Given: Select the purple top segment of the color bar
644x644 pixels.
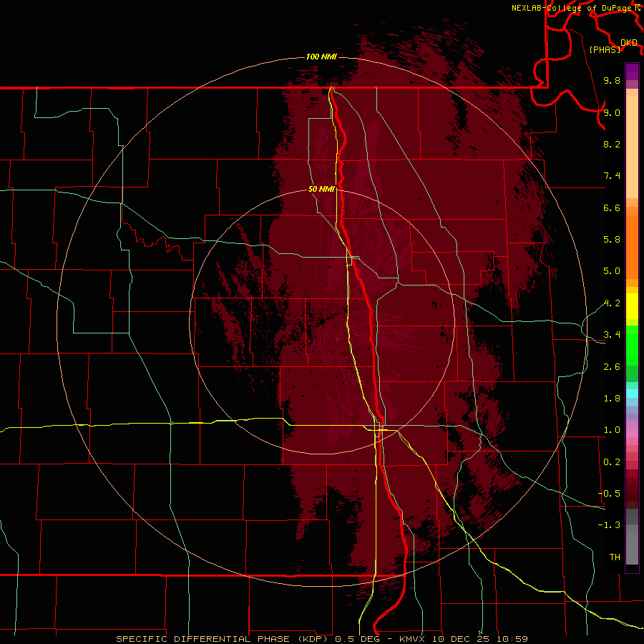Looking at the screenshot, I should coord(632,72).
